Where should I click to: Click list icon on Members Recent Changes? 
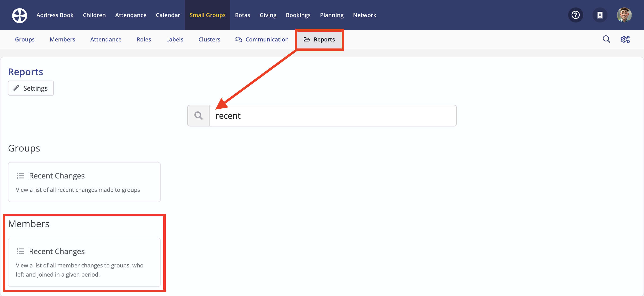pyautogui.click(x=21, y=251)
